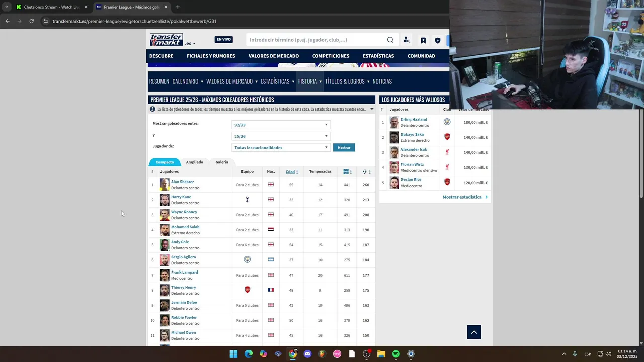644x362 pixels.
Task: Open the DESCUBRE menu
Action: [x=161, y=56]
